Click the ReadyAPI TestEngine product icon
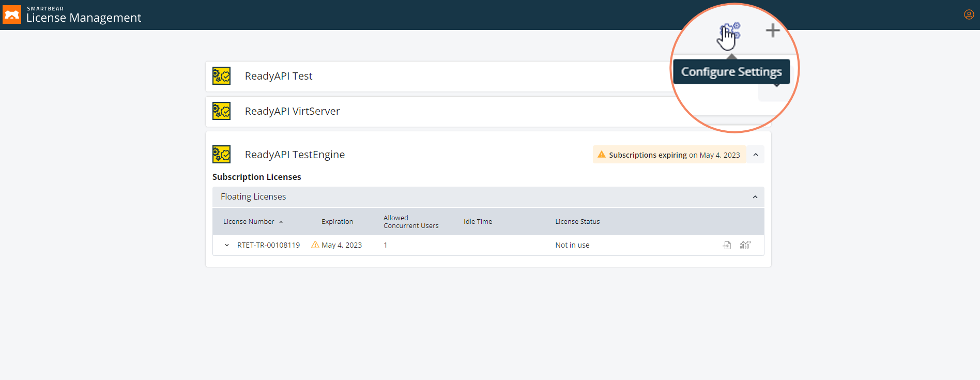 click(x=222, y=155)
